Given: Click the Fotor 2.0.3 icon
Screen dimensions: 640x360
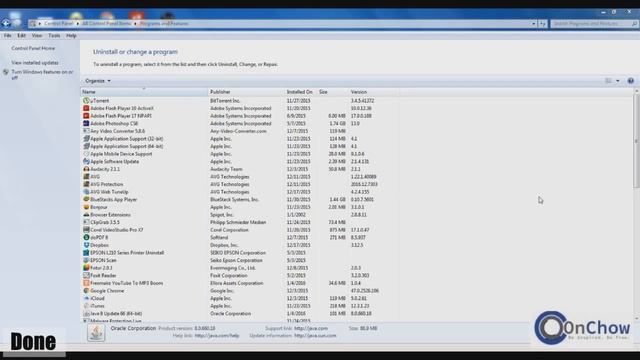Looking at the screenshot, I should pyautogui.click(x=86, y=268).
